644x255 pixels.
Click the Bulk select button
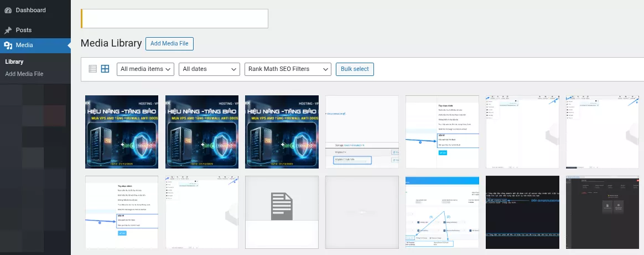point(355,69)
